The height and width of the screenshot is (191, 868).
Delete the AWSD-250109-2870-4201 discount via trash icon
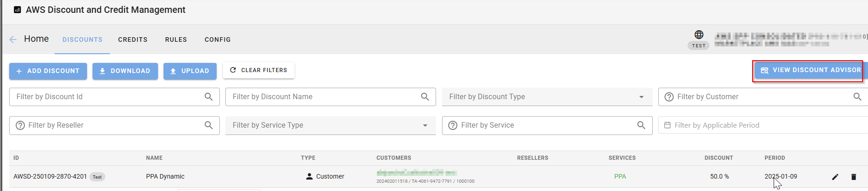point(853,177)
